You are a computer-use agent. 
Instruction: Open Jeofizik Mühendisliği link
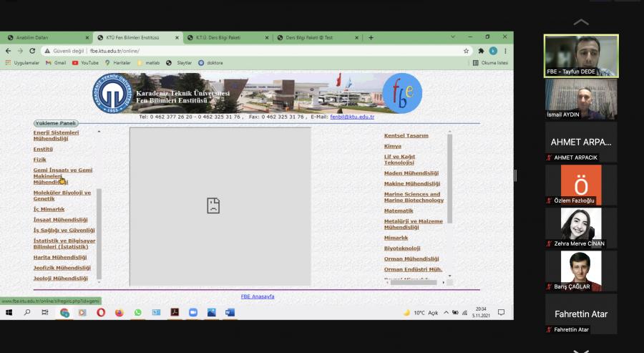[62, 268]
